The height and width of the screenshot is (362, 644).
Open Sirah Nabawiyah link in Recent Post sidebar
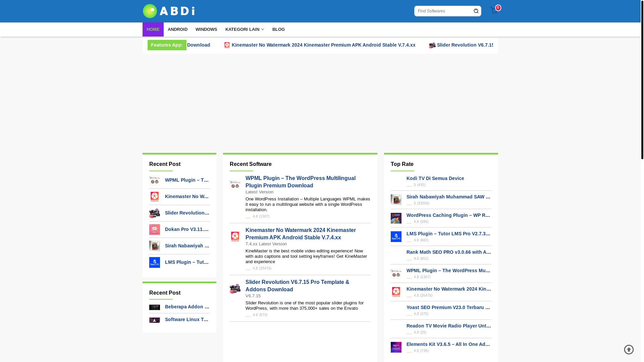tap(187, 246)
